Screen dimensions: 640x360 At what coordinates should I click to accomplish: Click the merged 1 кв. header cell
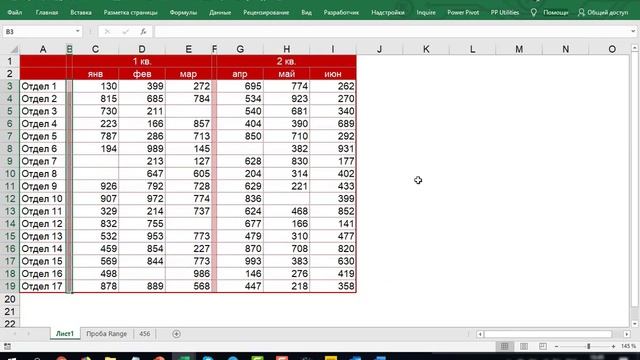coord(142,61)
